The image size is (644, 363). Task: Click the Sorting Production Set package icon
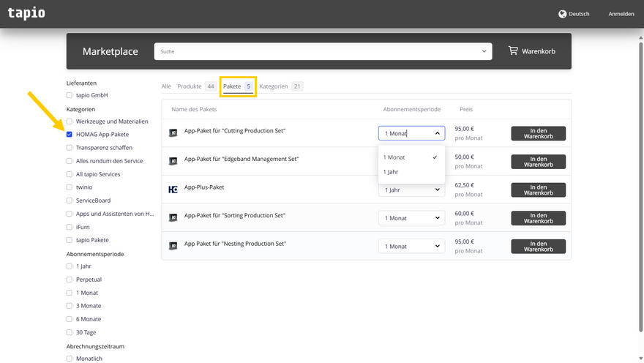click(x=173, y=217)
